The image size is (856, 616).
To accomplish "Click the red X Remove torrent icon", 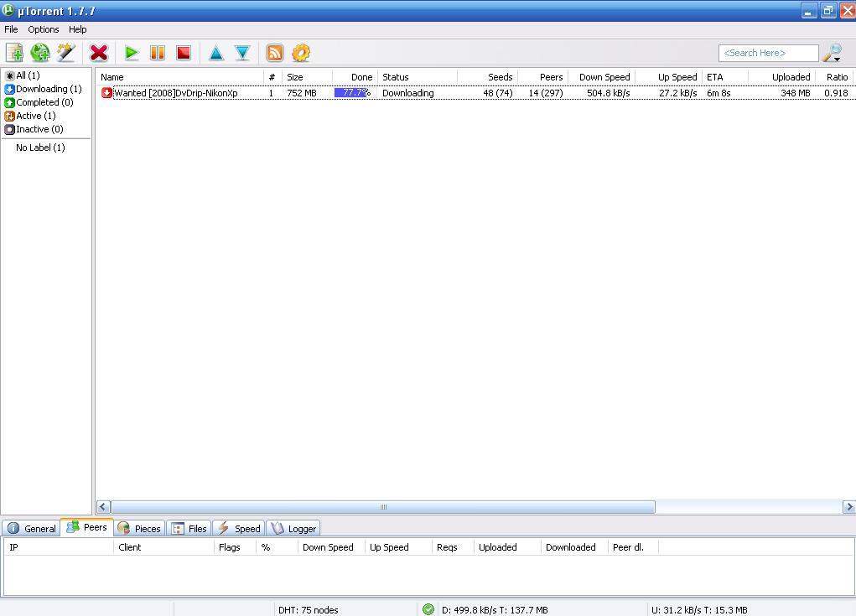I will click(99, 53).
